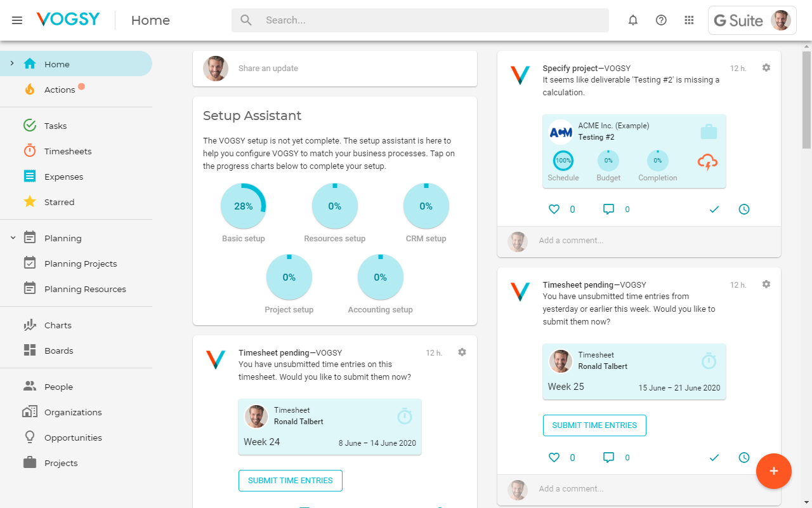Click the People icon in the sidebar
The height and width of the screenshot is (508, 812).
coord(30,386)
